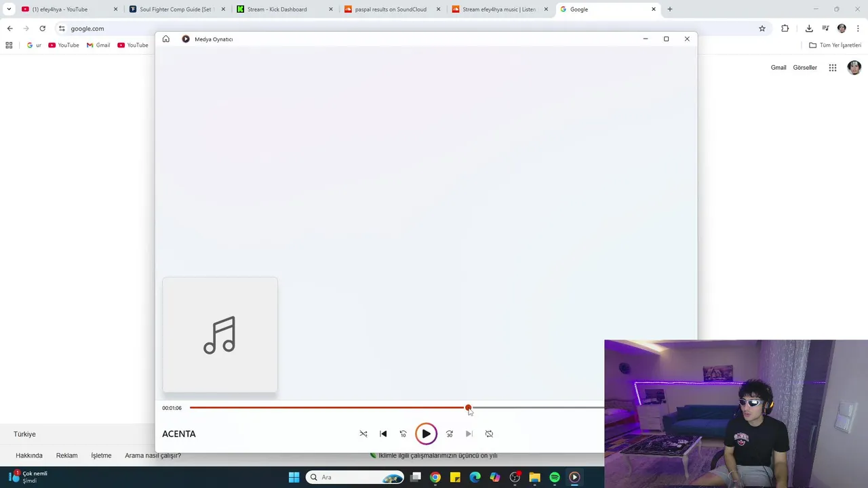Open a new Chrome tab
This screenshot has width=868, height=488.
[670, 9]
